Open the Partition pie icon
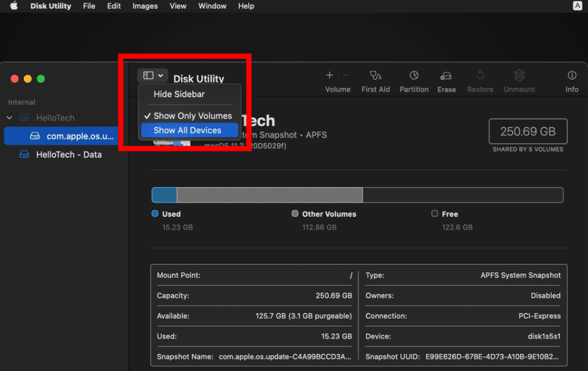The width and height of the screenshot is (588, 371). pos(414,75)
